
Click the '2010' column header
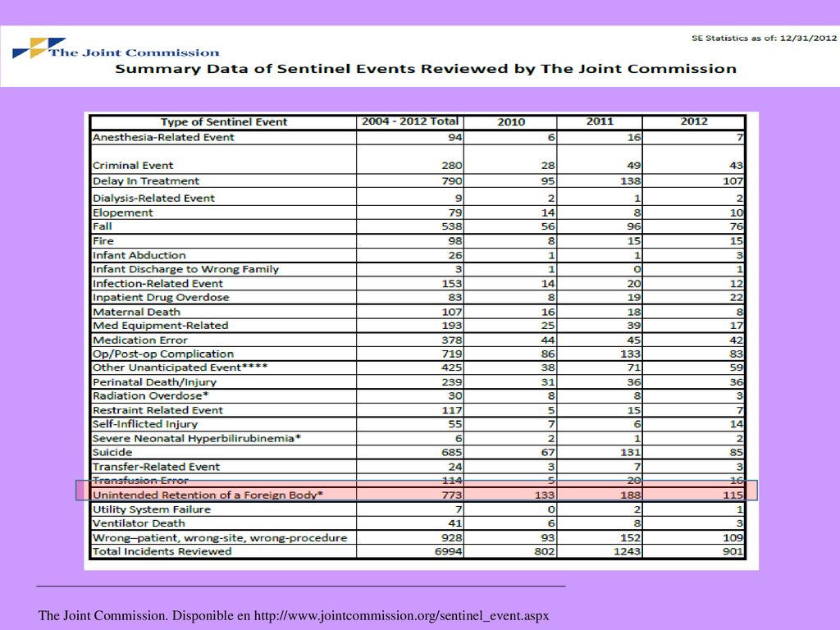(x=511, y=121)
